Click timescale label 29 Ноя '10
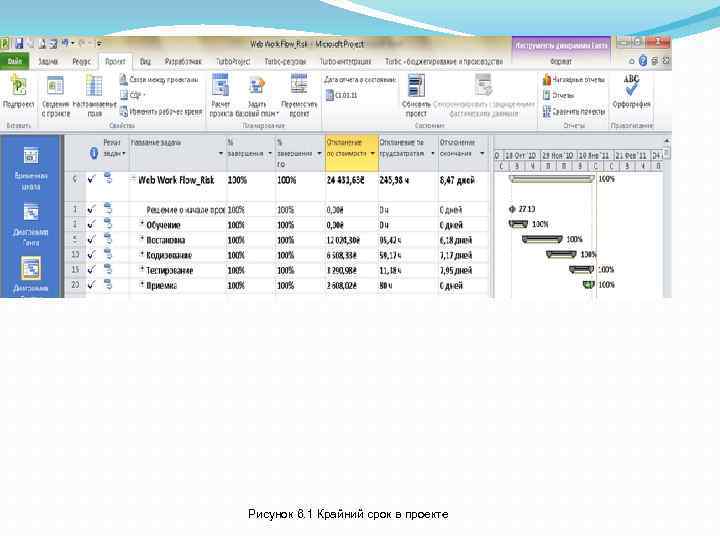720x540 pixels. pos(557,156)
